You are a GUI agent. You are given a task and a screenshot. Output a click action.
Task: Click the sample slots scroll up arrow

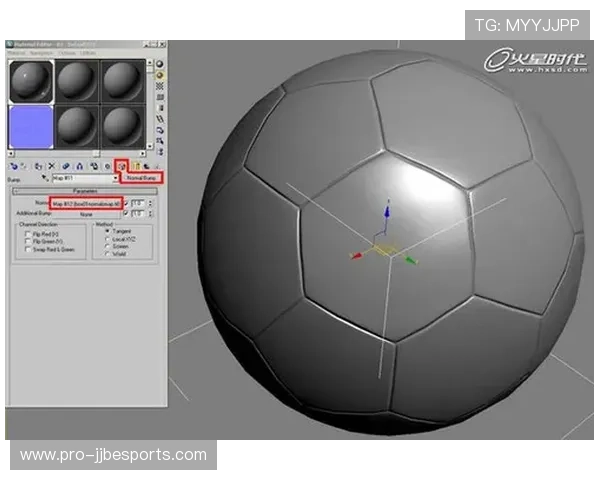point(150,62)
